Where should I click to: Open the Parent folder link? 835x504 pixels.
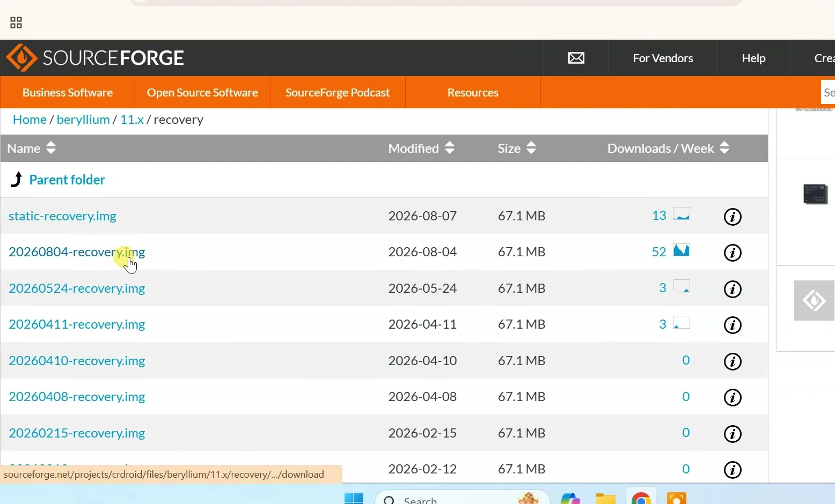point(67,180)
